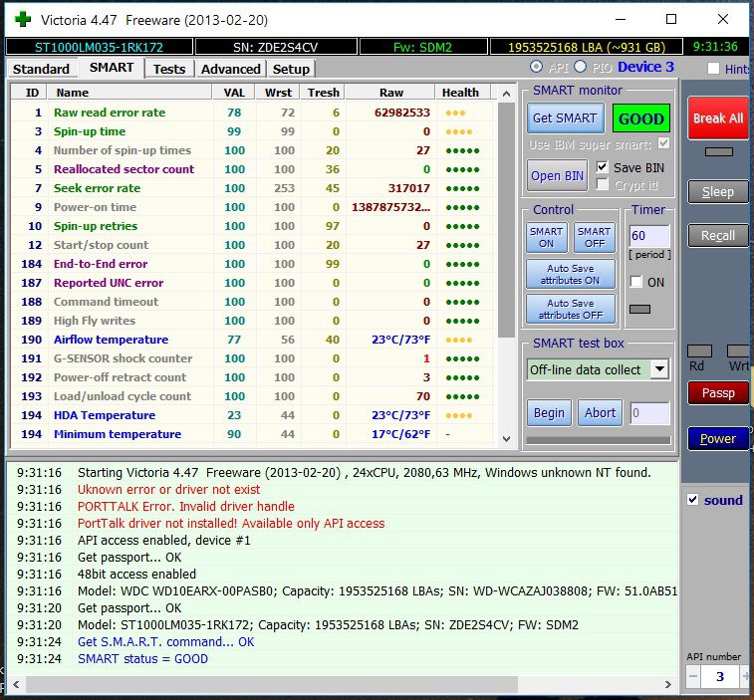Screen dimensions: 754x700
Task: Click the Rd indicator lamp
Action: (699, 350)
